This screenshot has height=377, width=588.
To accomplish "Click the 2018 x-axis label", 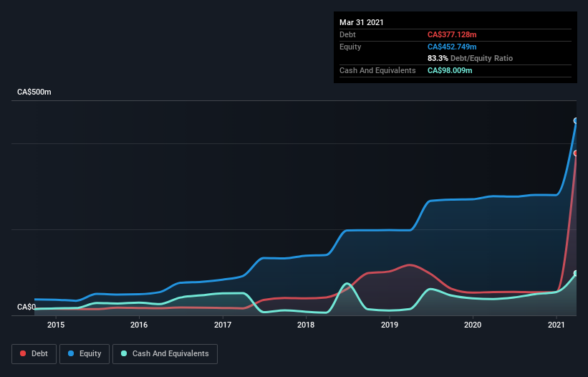I will [306, 325].
